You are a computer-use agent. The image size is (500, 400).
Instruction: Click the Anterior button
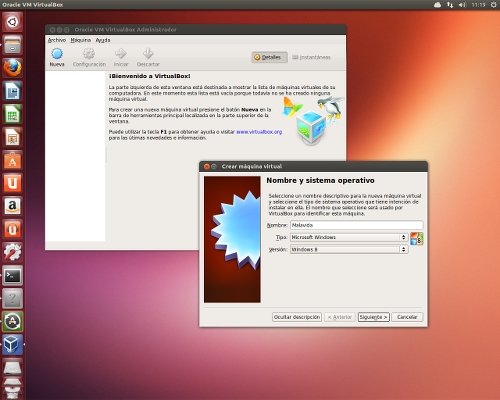(x=340, y=317)
